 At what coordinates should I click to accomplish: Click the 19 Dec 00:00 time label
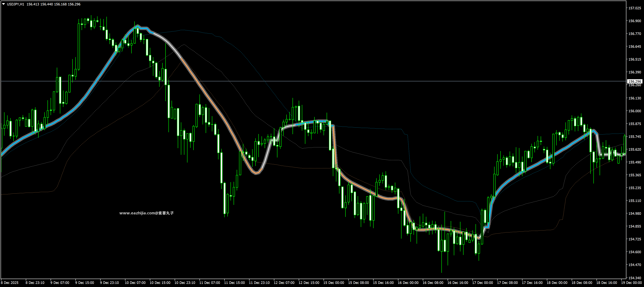point(631,283)
